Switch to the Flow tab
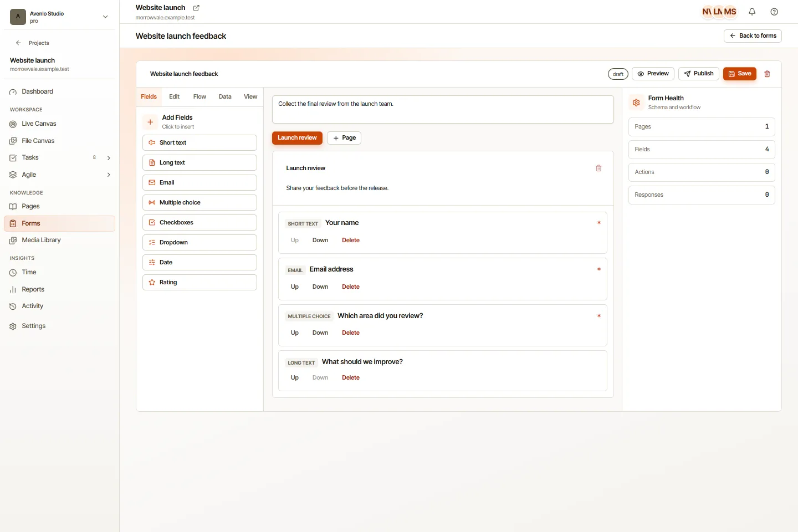 (x=199, y=96)
